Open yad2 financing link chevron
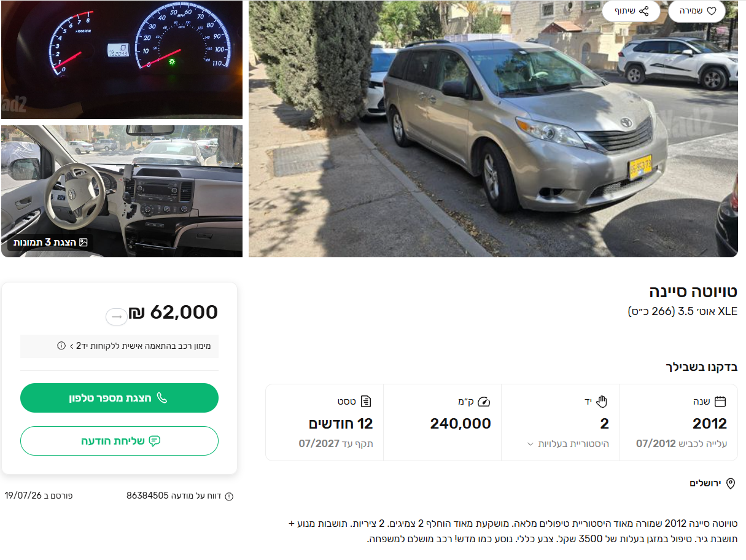746x560 pixels. (72, 346)
